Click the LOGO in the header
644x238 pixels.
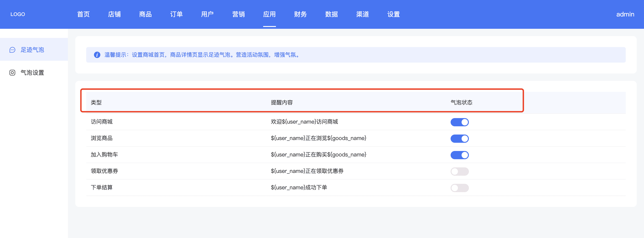click(18, 14)
